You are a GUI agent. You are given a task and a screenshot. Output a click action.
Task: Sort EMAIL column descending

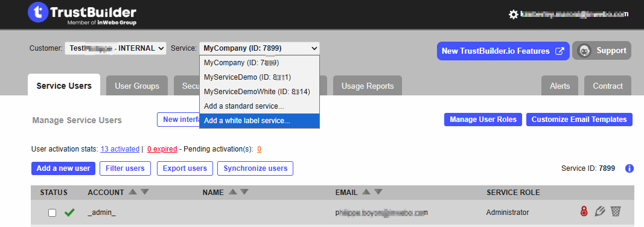coord(378,192)
